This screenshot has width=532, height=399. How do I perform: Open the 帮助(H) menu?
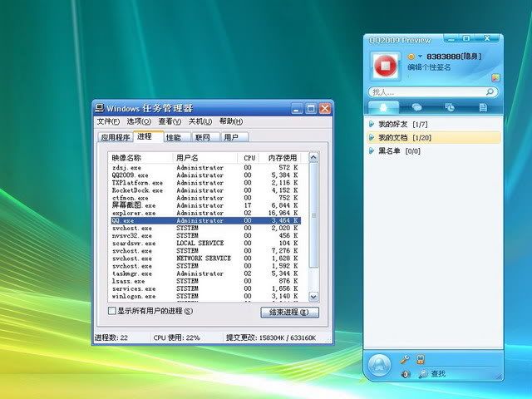click(231, 121)
